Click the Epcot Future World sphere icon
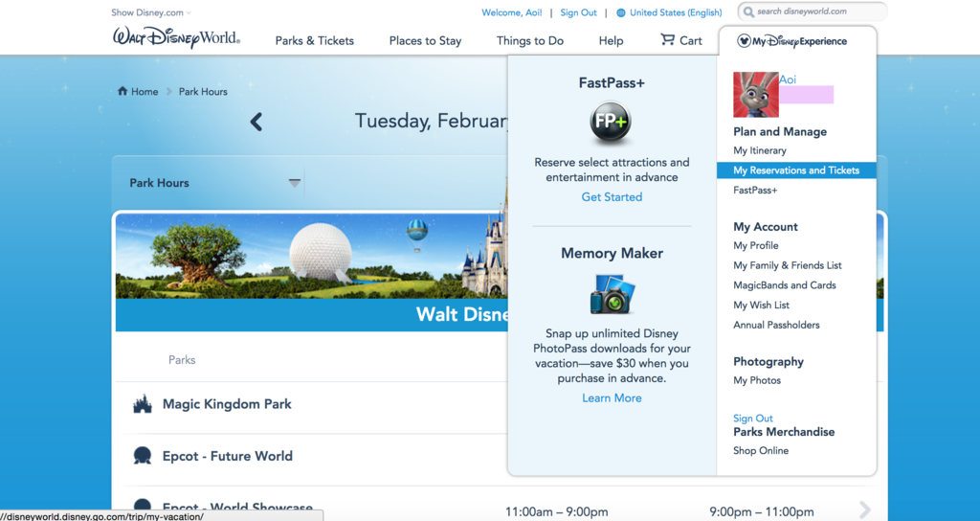This screenshot has height=521, width=980. [x=143, y=456]
